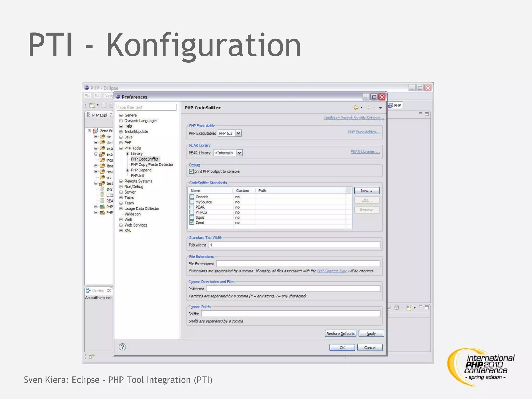
Task: Expand the Web Services node
Action: [121, 225]
